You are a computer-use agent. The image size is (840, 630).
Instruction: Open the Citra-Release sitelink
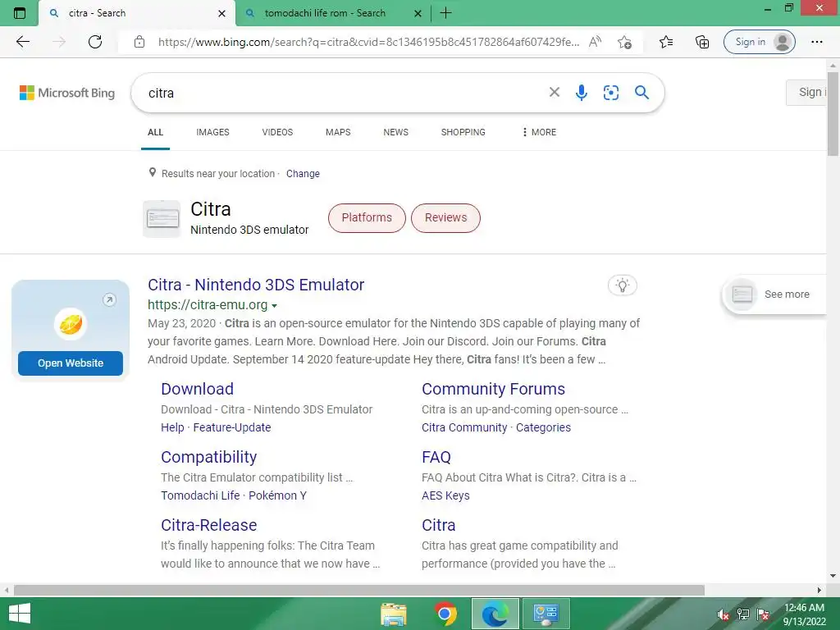[209, 524]
